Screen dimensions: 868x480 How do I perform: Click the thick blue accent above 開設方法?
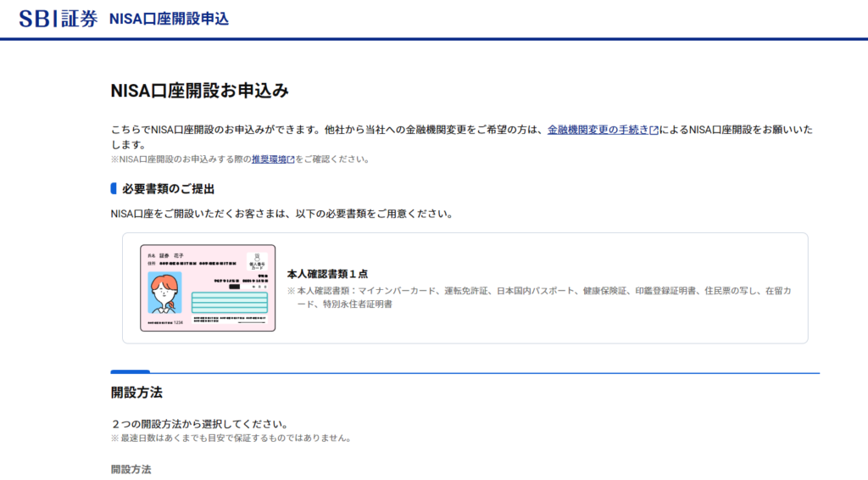point(130,371)
